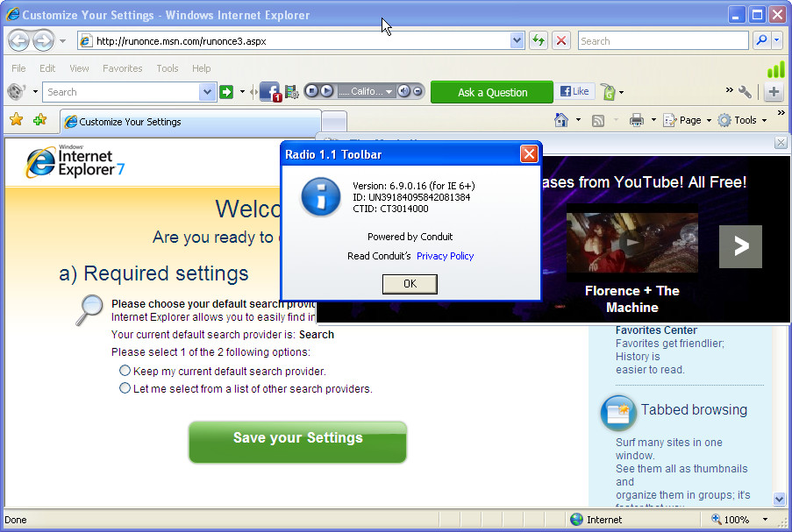
Task: Click the RSS feeds icon
Action: [x=598, y=121]
